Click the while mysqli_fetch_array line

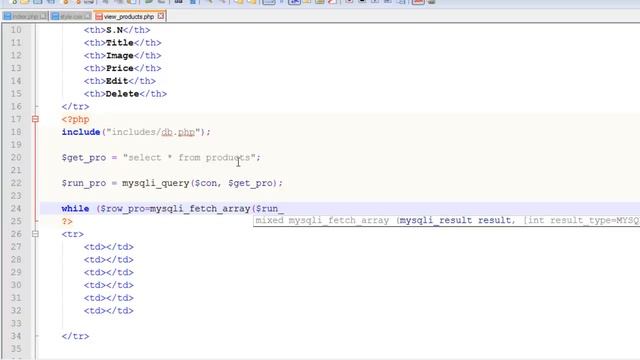(x=172, y=209)
